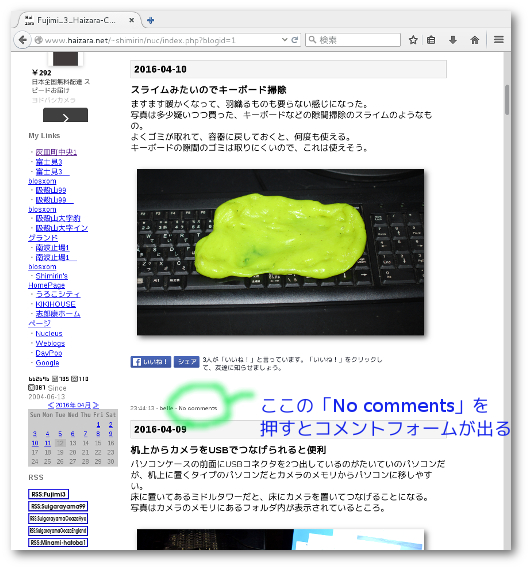This screenshot has width=530, height=569.
Task: Bookmark this page with the star icon
Action: coord(413,40)
